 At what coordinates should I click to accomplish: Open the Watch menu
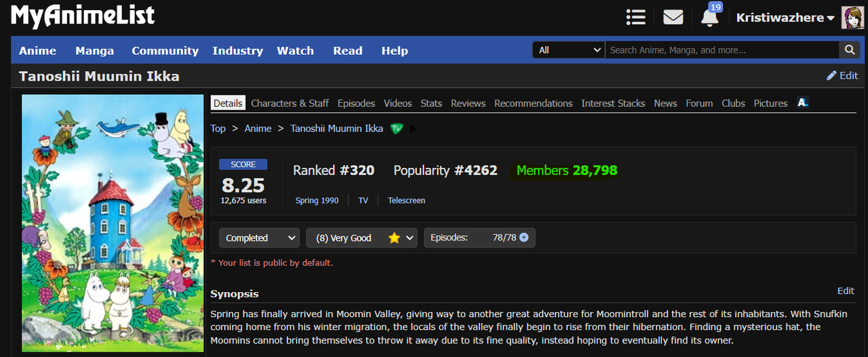[x=295, y=51]
